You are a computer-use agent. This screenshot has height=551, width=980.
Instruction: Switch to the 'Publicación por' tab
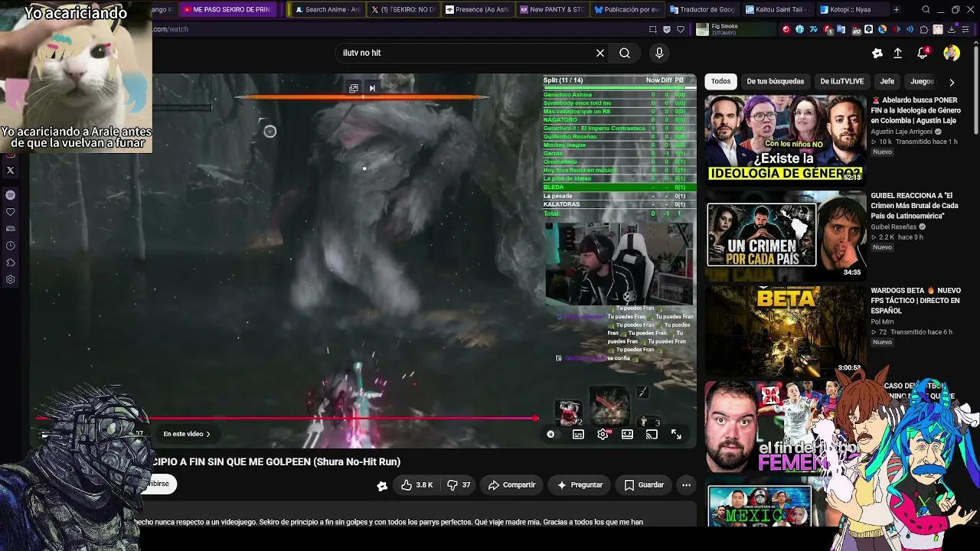point(626,9)
